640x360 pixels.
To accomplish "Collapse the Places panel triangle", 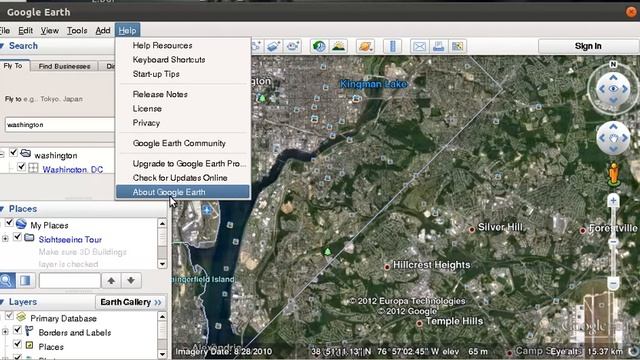I will click(x=2, y=209).
